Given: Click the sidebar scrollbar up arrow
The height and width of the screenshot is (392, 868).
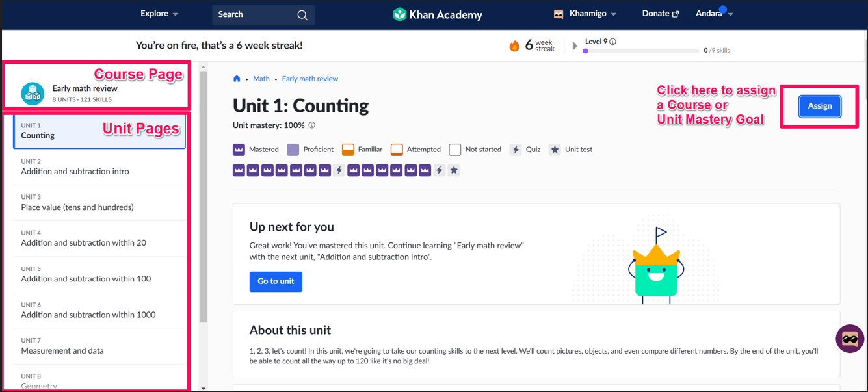Looking at the screenshot, I should (x=204, y=67).
